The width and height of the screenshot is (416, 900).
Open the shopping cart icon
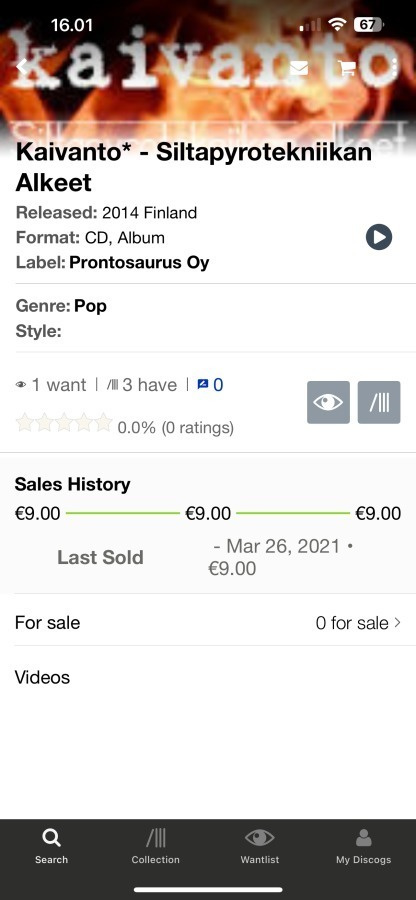tap(347, 68)
